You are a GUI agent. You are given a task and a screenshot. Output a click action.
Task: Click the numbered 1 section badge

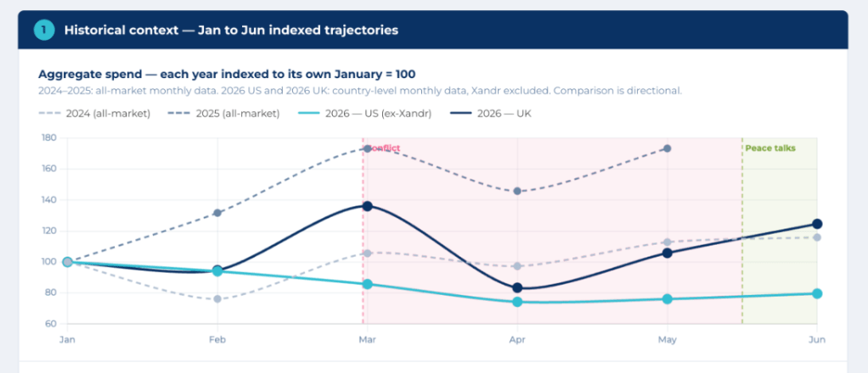[43, 30]
